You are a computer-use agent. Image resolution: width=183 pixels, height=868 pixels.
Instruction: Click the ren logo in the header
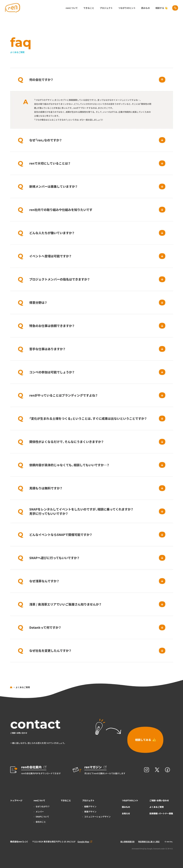(x=12, y=8)
